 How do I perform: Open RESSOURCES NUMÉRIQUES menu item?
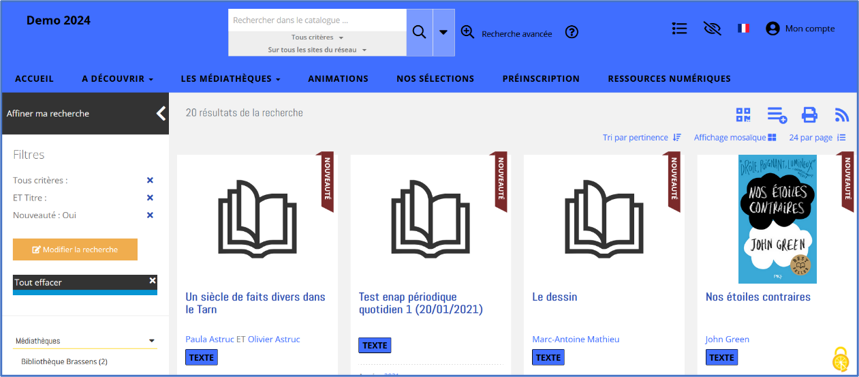[669, 79]
